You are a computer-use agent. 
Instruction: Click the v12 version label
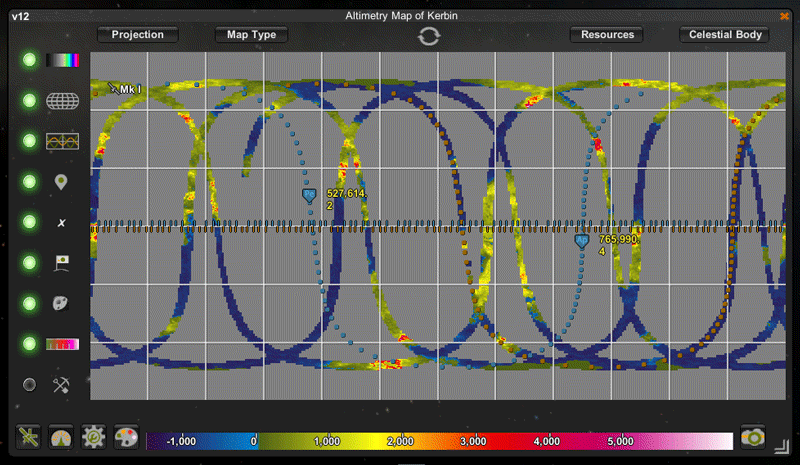pos(20,16)
